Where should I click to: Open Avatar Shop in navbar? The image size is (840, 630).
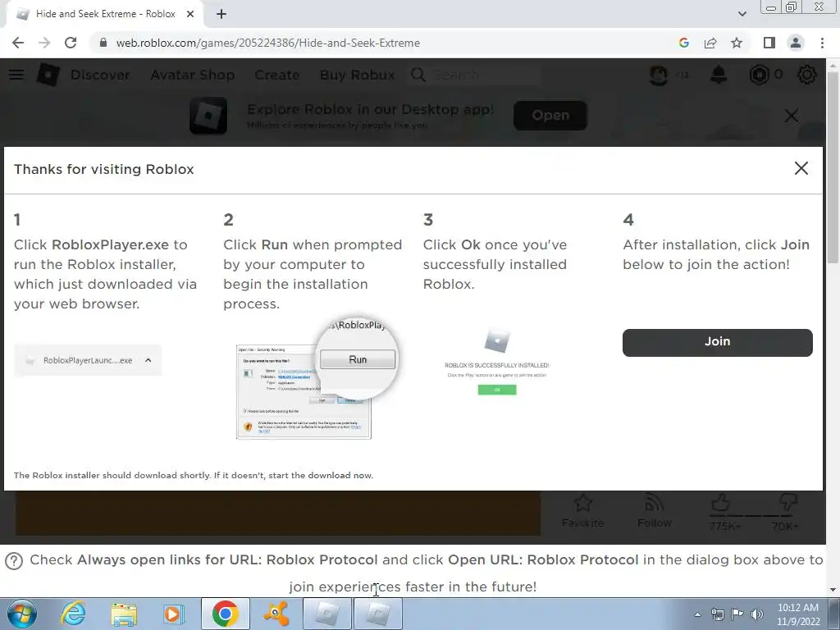click(x=192, y=75)
